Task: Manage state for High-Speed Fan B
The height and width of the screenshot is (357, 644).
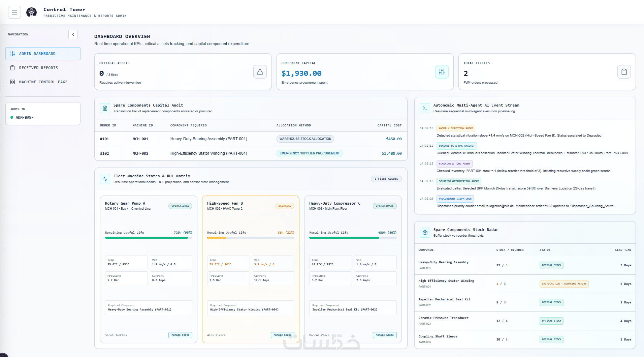Action: [x=283, y=335]
